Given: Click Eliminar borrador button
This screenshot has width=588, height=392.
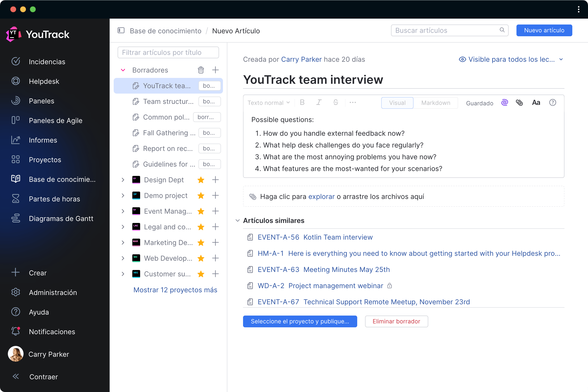Looking at the screenshot, I should [395, 321].
